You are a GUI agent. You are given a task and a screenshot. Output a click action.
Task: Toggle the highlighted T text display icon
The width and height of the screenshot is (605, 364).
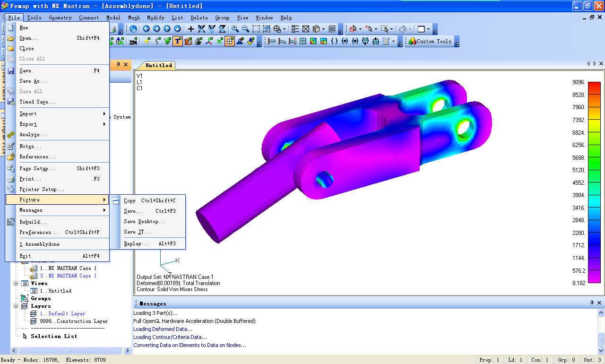[x=177, y=41]
